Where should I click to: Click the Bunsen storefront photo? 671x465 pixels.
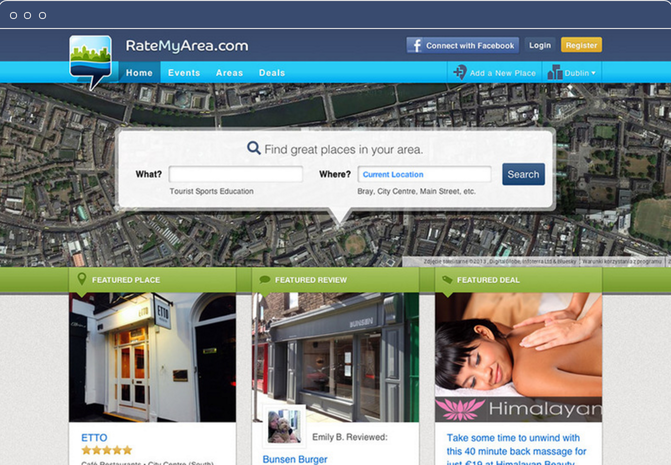click(x=336, y=357)
